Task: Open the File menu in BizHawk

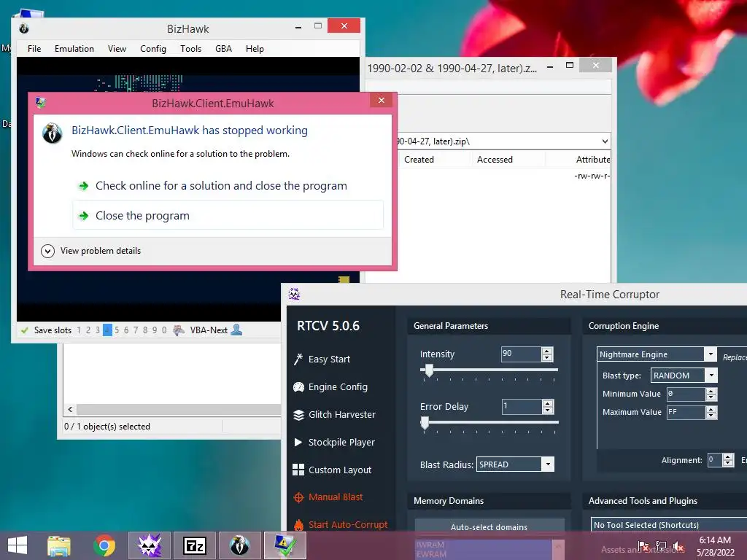Action: 34,49
